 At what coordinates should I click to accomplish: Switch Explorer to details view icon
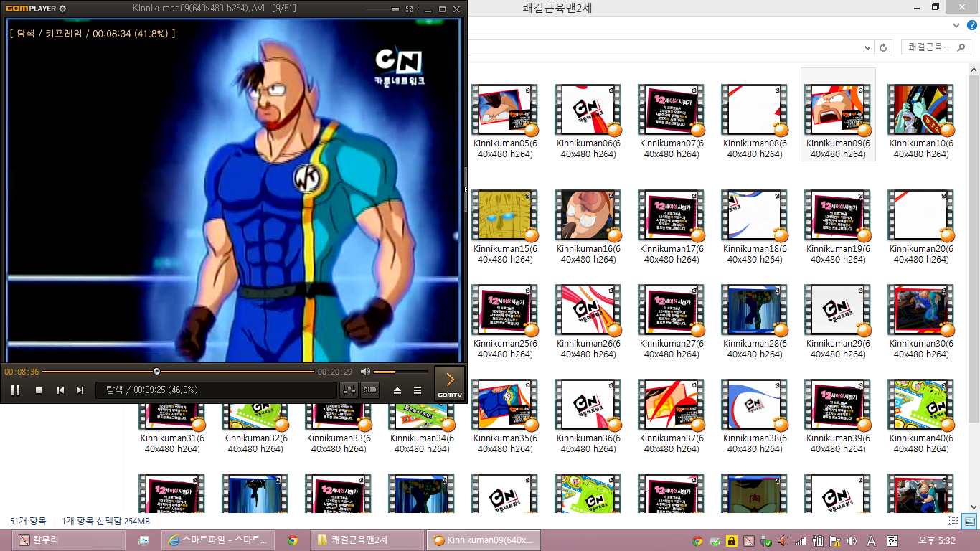(953, 522)
